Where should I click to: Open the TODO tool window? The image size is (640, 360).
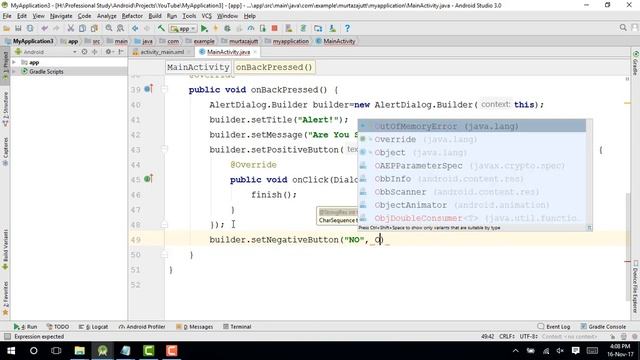[58, 327]
